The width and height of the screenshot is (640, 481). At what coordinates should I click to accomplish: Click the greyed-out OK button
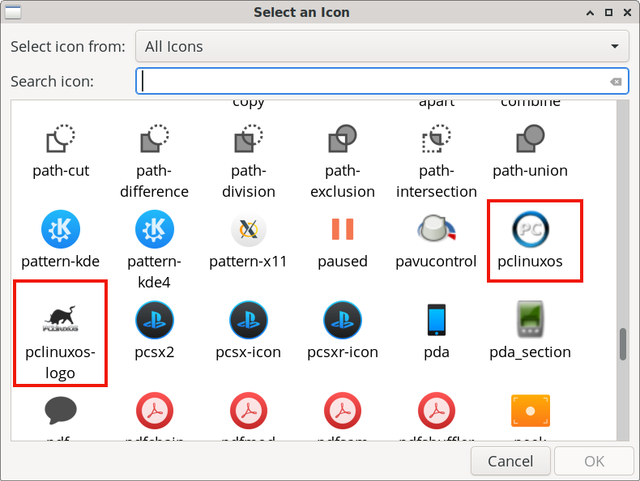pos(593,461)
